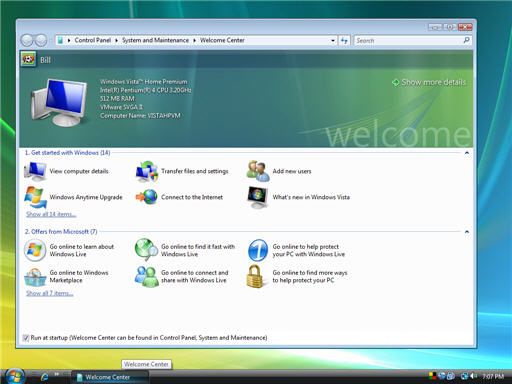This screenshot has height=384, width=512.
Task: Click the View computer details label
Action: (x=79, y=171)
